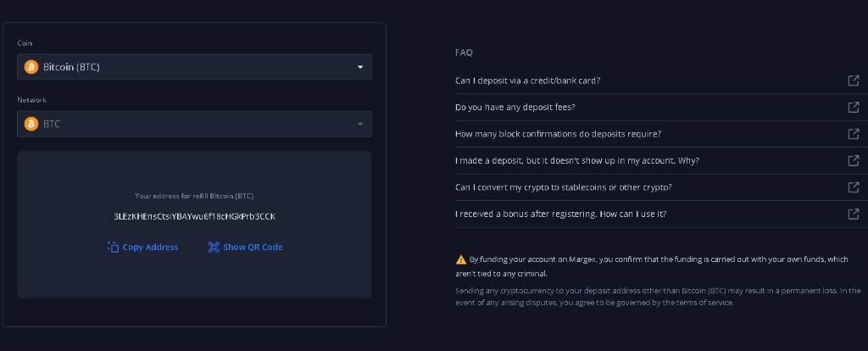The height and width of the screenshot is (351, 868).
Task: Expand the Coin dropdown arrow
Action: pos(360,67)
